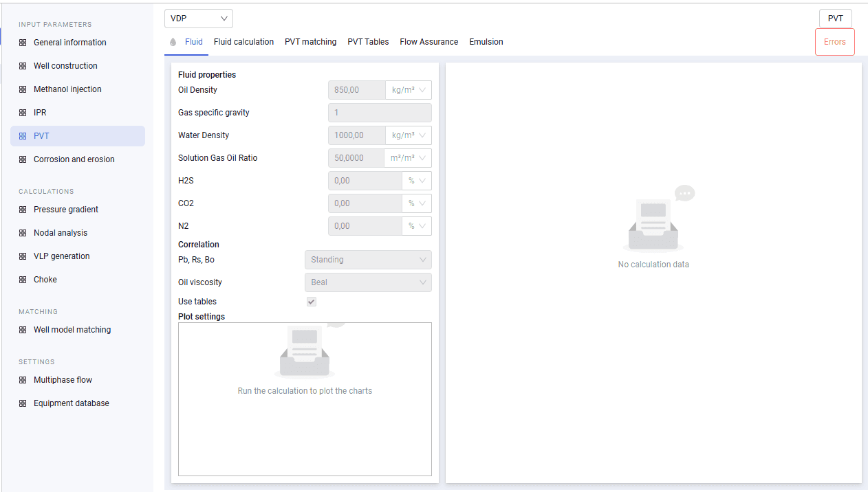The width and height of the screenshot is (868, 492).
Task: Open the PVT Tables tab
Action: click(x=368, y=42)
